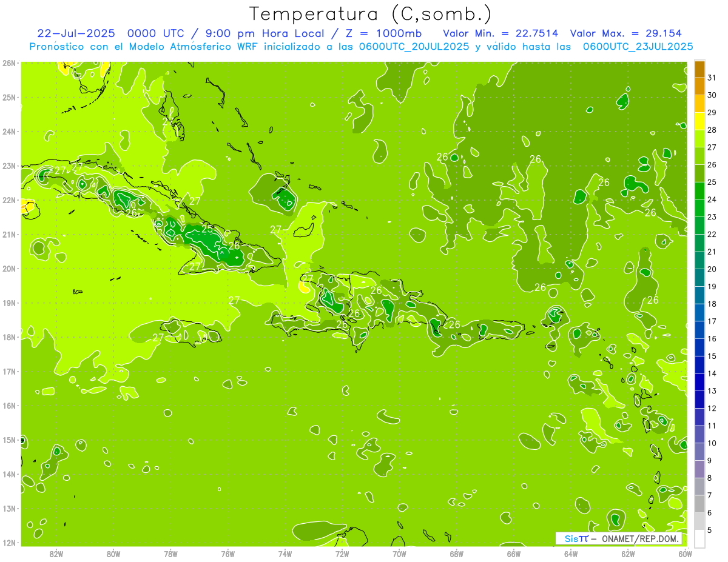
Task: Click the 74W longitude axis label
Action: [x=285, y=553]
